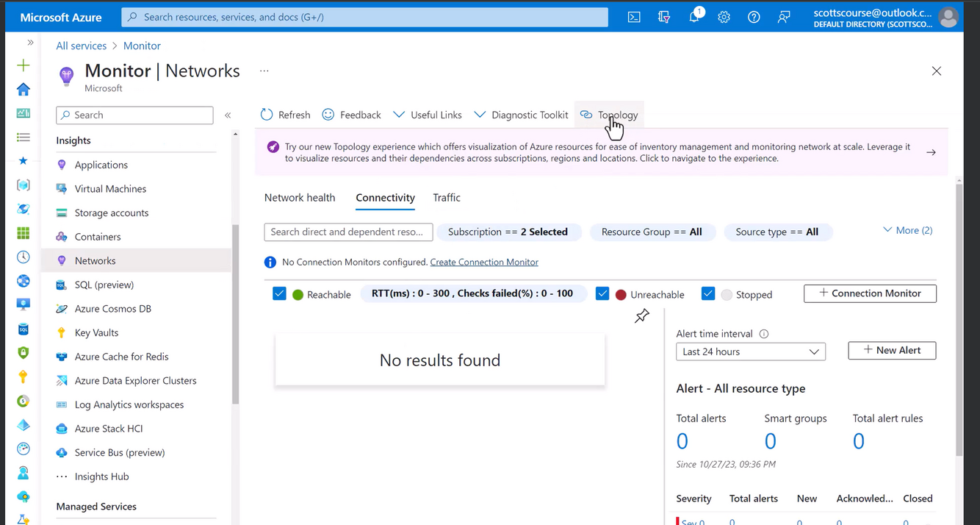Open the yellow key icon in rail
The width and height of the screenshot is (980, 525).
tap(24, 377)
